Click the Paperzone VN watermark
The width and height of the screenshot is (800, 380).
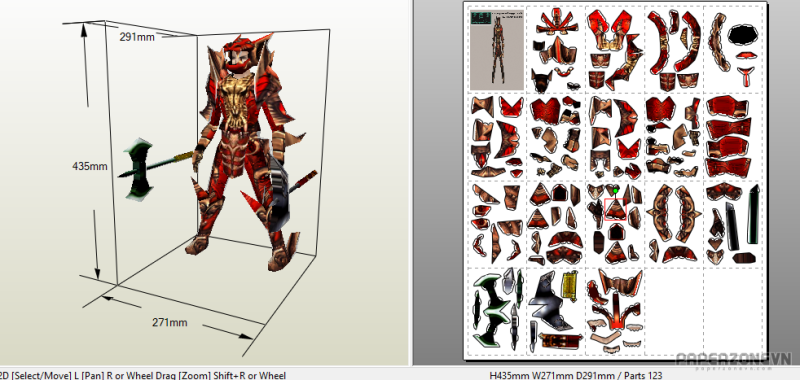(x=733, y=360)
